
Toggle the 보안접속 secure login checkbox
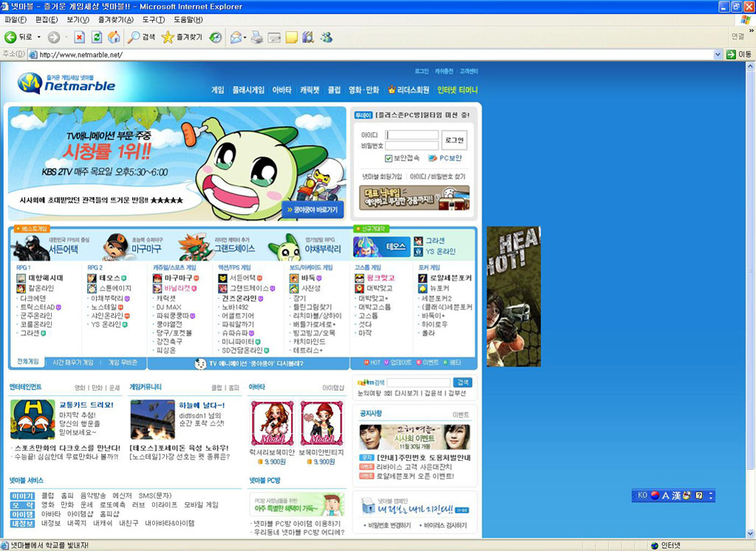388,158
